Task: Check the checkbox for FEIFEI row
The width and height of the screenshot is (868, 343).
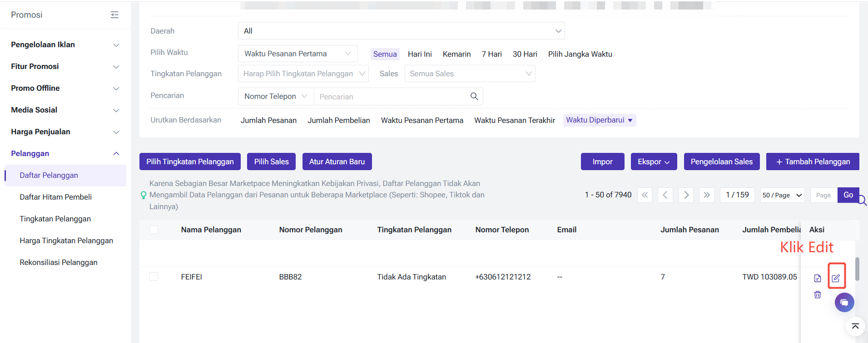Action: coord(154,277)
